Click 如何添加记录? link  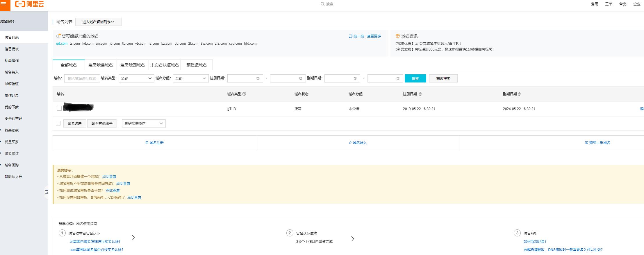point(535,242)
